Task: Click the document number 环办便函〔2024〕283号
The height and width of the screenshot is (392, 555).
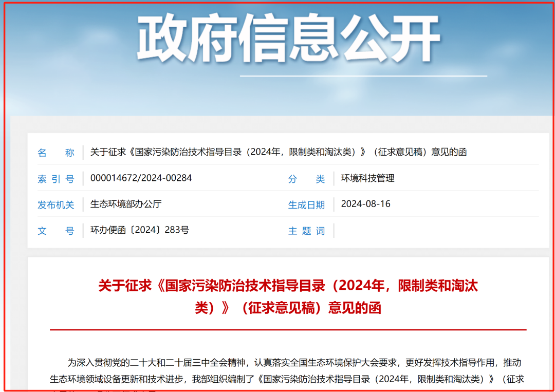Action: tap(139, 231)
